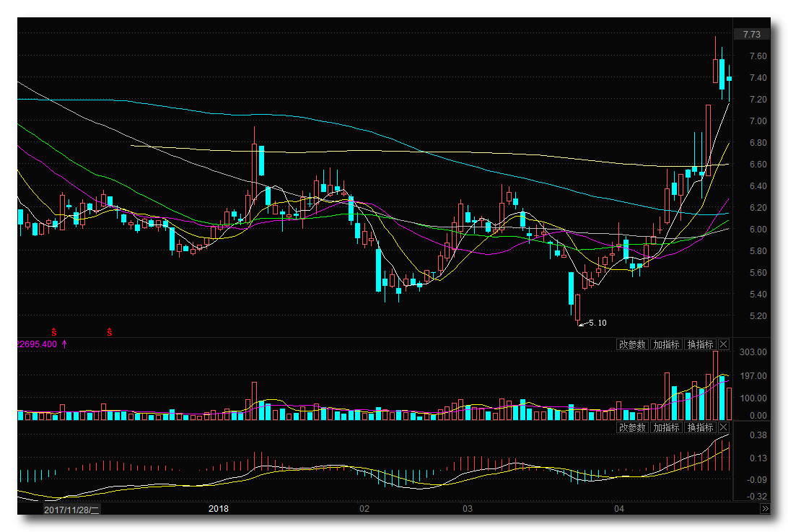Close the MACD indicator panel
788x532 pixels.
[724, 427]
